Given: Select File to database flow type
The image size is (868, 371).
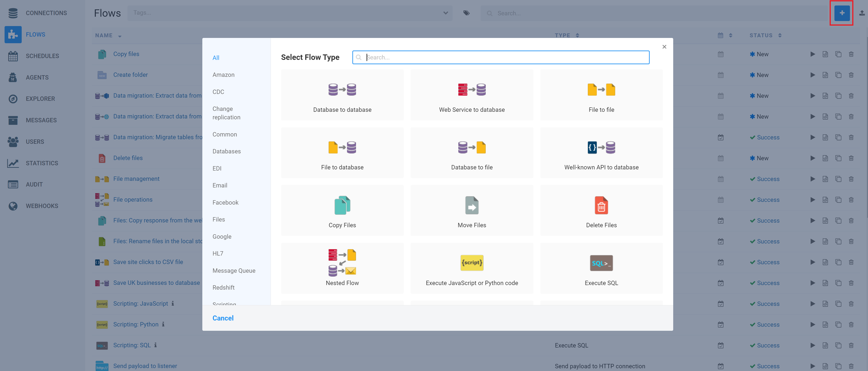Looking at the screenshot, I should click(x=342, y=153).
